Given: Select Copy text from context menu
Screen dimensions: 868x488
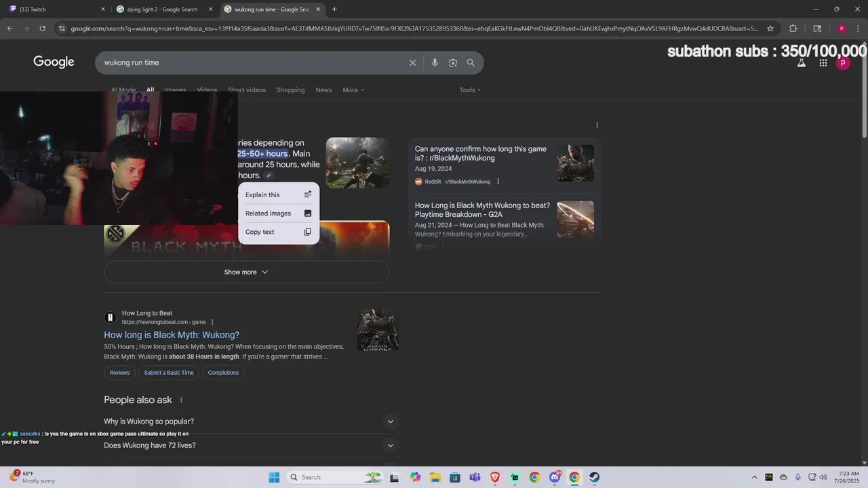Looking at the screenshot, I should pyautogui.click(x=279, y=232).
